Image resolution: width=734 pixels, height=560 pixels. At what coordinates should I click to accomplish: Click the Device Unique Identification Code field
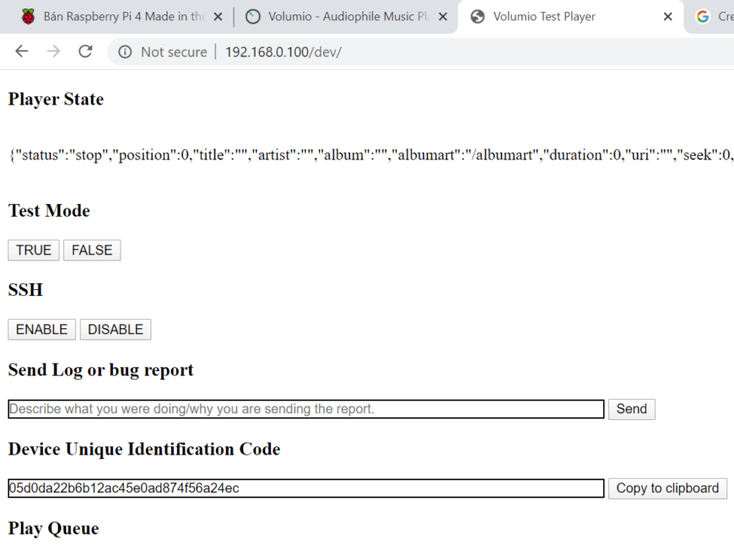[305, 488]
